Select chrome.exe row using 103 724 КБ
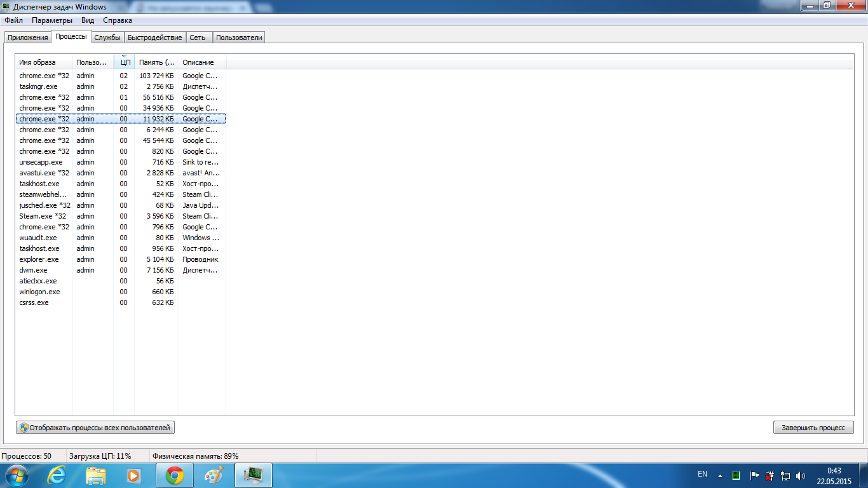 (x=121, y=76)
